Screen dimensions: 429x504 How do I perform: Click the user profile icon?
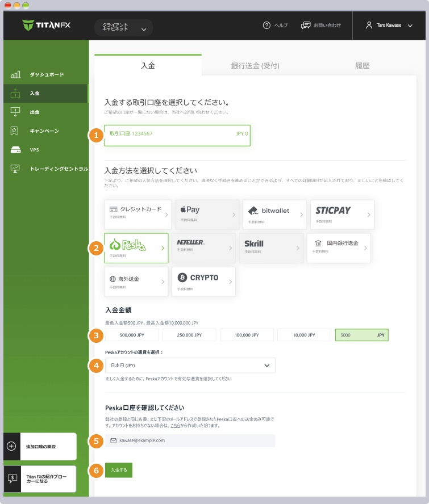(x=369, y=25)
